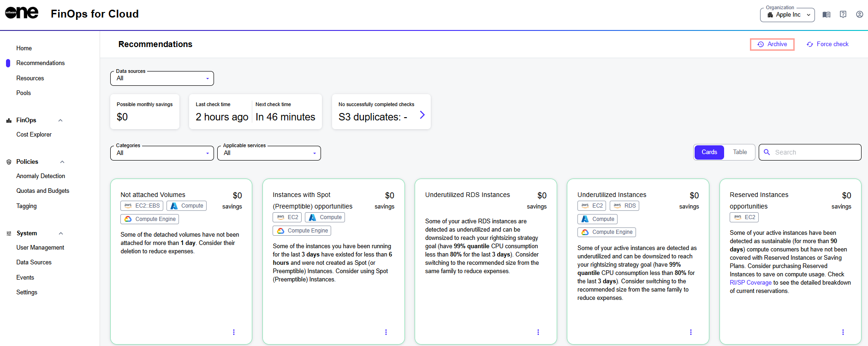This screenshot has height=346, width=868.
Task: Switch to Cards view
Action: (709, 152)
